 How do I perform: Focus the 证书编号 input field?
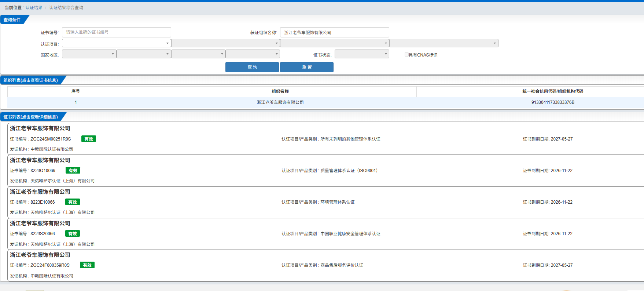point(117,32)
